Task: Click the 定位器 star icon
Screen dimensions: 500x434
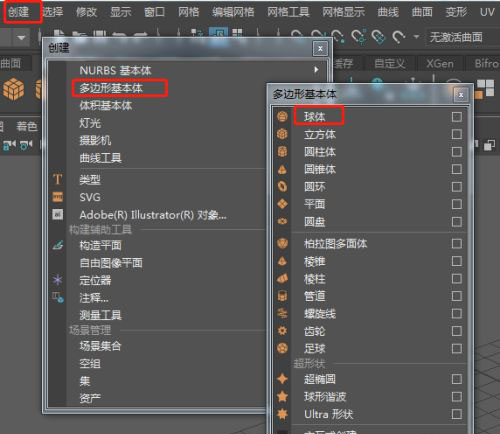Action: click(58, 280)
